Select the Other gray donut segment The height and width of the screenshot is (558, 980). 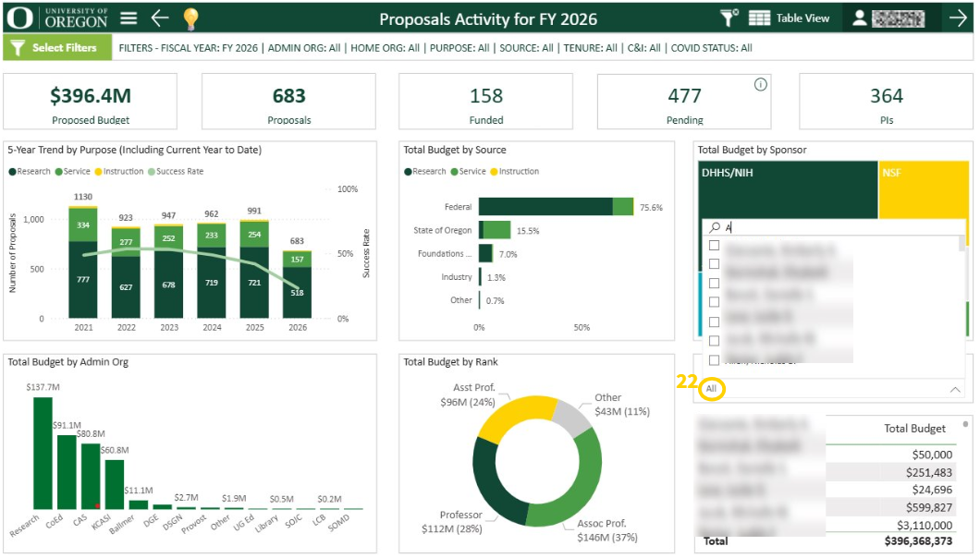[573, 417]
